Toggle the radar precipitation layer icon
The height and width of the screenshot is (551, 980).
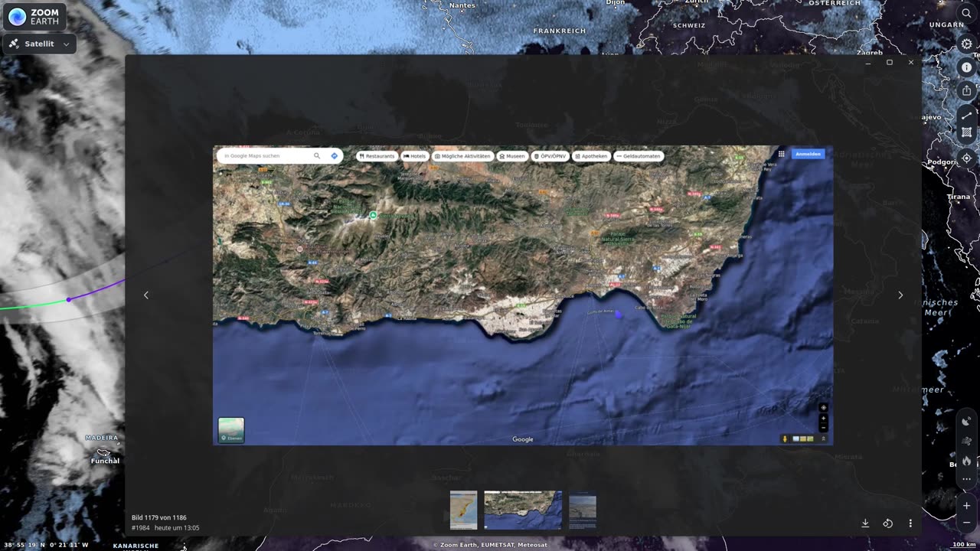click(x=966, y=420)
